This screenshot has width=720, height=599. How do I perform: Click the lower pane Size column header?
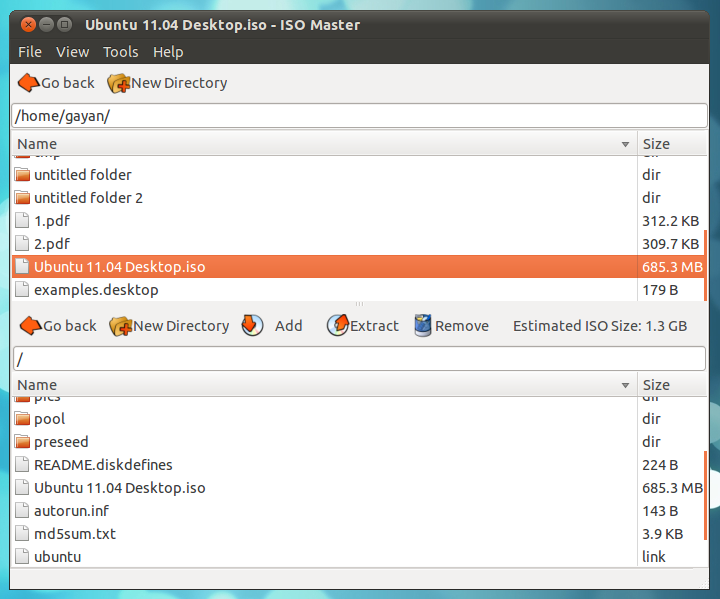point(672,384)
